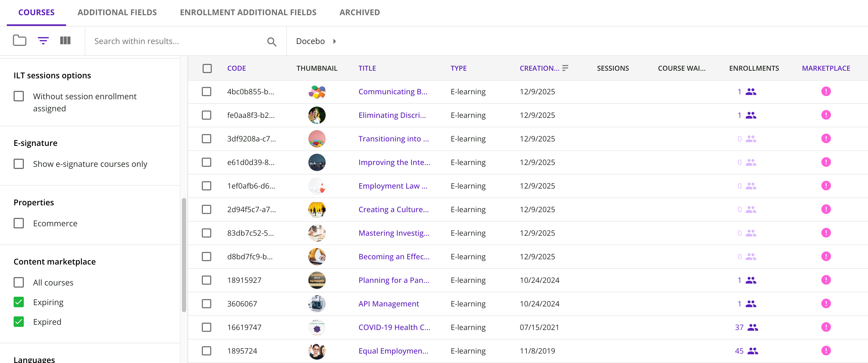Click the filter panel vertical scrollbar
Viewport: 868px width, 363px height.
[x=184, y=255]
